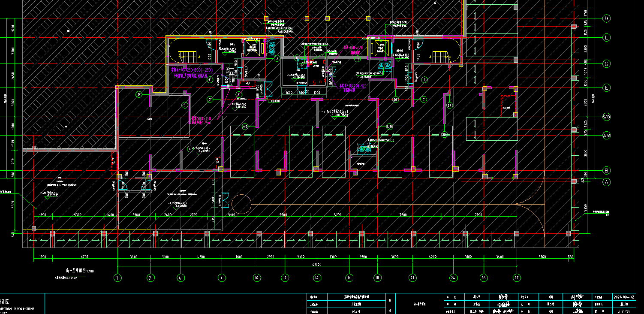Click the dimension text 5100
This screenshot has width=644, height=314.
(232, 214)
